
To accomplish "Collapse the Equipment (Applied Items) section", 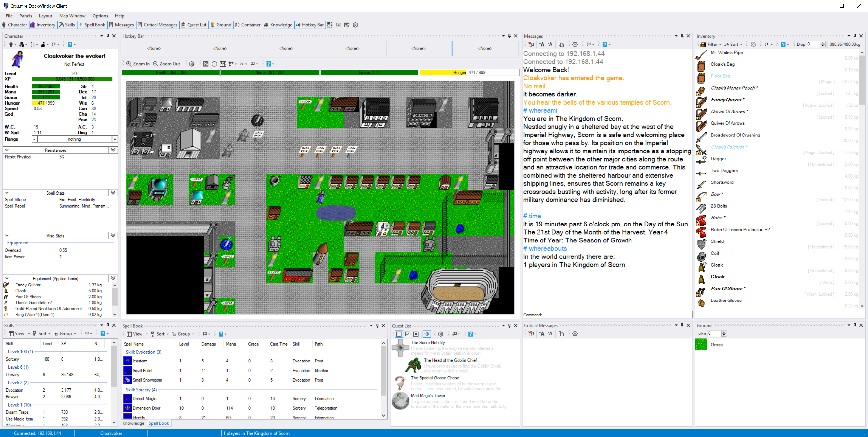I will pos(7,278).
